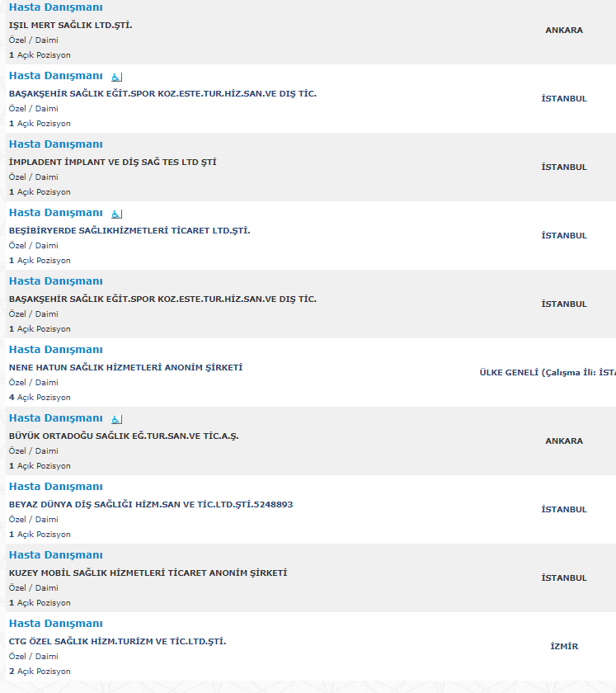Click wheelchair icon beside BEŞİBİRYERDE listing title
The height and width of the screenshot is (693, 616).
tap(116, 214)
